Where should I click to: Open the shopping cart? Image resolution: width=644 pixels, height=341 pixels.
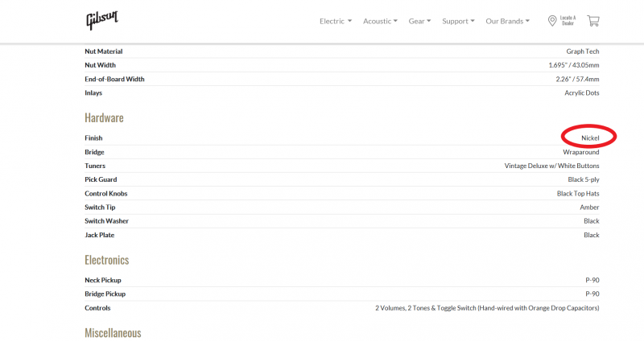[x=593, y=21]
